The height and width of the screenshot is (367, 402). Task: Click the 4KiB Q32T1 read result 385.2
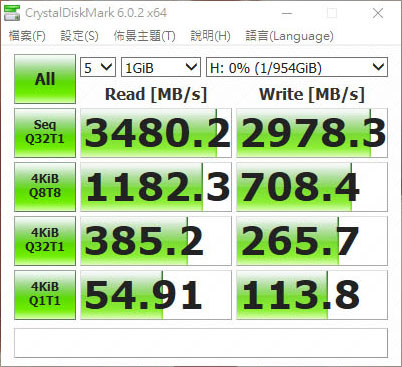pos(156,241)
